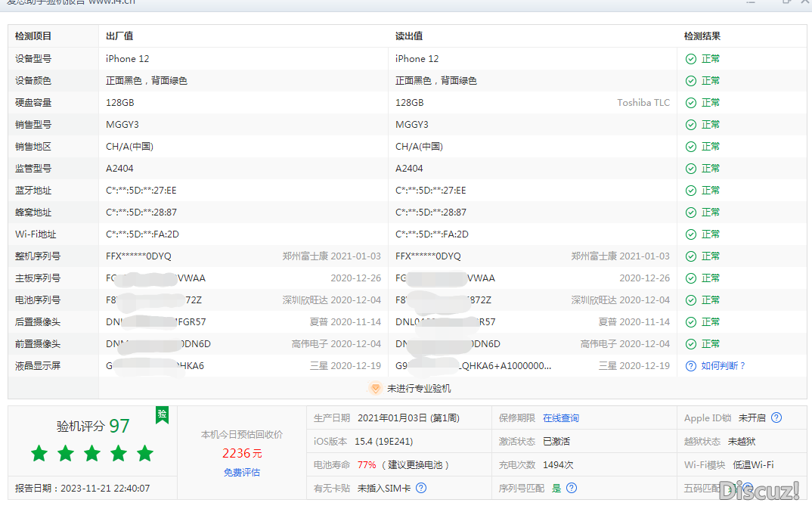Click factory Bluetooth address C*:**:5D:**:27:EE
The image size is (812, 509).
pyautogui.click(x=141, y=191)
